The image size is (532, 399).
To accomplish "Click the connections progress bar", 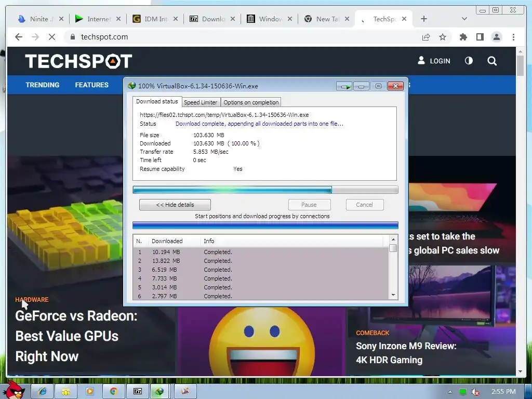I will (265, 225).
